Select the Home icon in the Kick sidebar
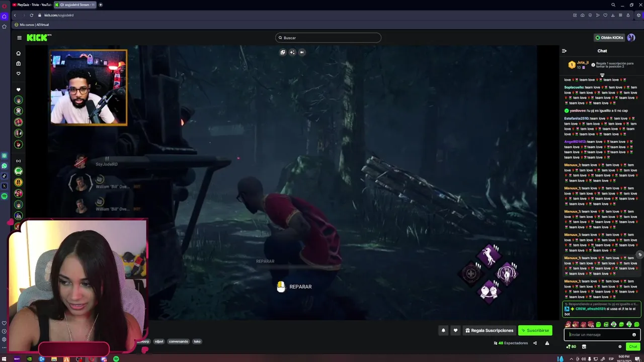Image resolution: width=644 pixels, height=362 pixels. (x=19, y=53)
